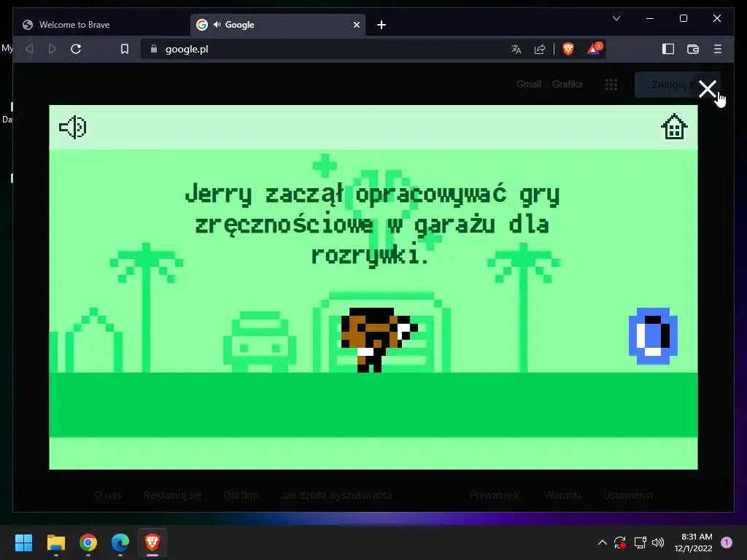Open sync update tray icon
This screenshot has width=747, height=560.
point(620,542)
